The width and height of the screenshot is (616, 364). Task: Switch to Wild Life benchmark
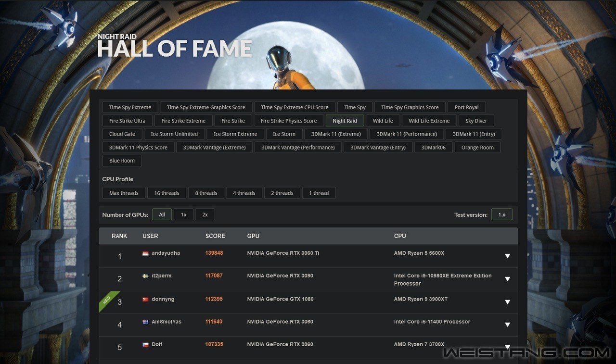(383, 121)
